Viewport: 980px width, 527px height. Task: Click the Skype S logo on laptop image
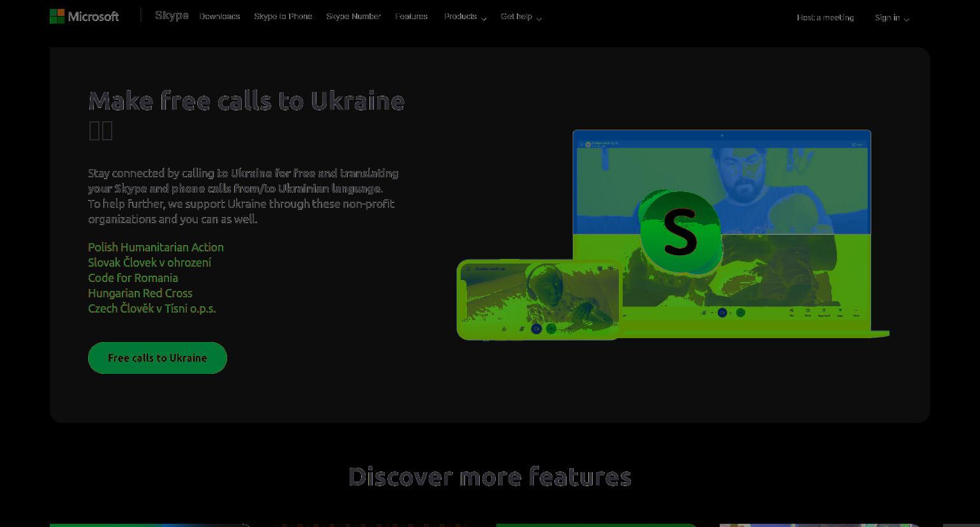[680, 232]
